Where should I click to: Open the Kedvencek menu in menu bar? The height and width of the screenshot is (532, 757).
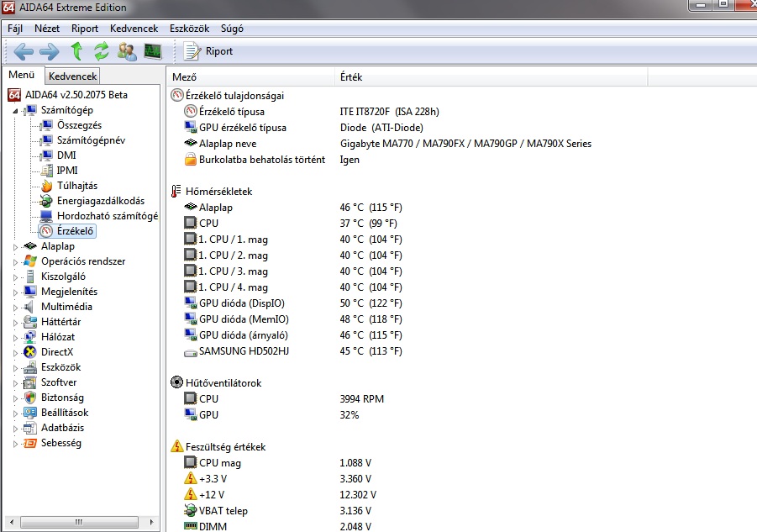coord(134,29)
